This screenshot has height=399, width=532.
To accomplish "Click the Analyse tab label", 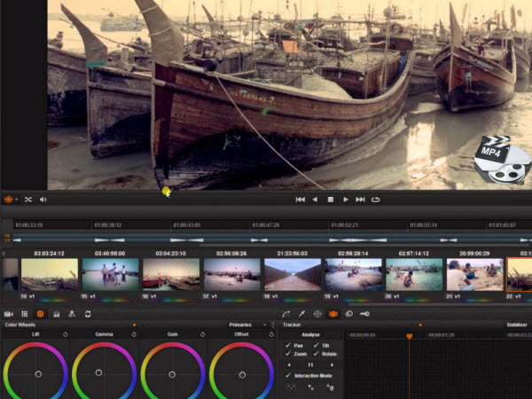I will (310, 335).
